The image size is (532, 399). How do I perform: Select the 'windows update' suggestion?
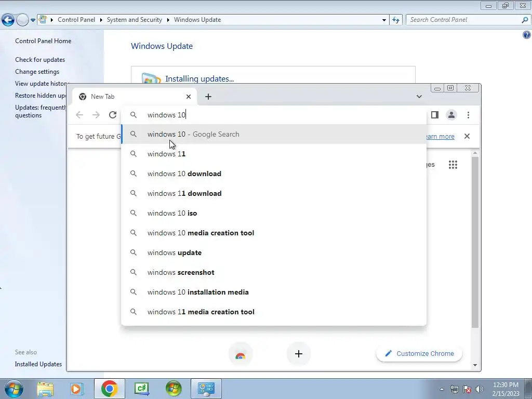pos(274,252)
